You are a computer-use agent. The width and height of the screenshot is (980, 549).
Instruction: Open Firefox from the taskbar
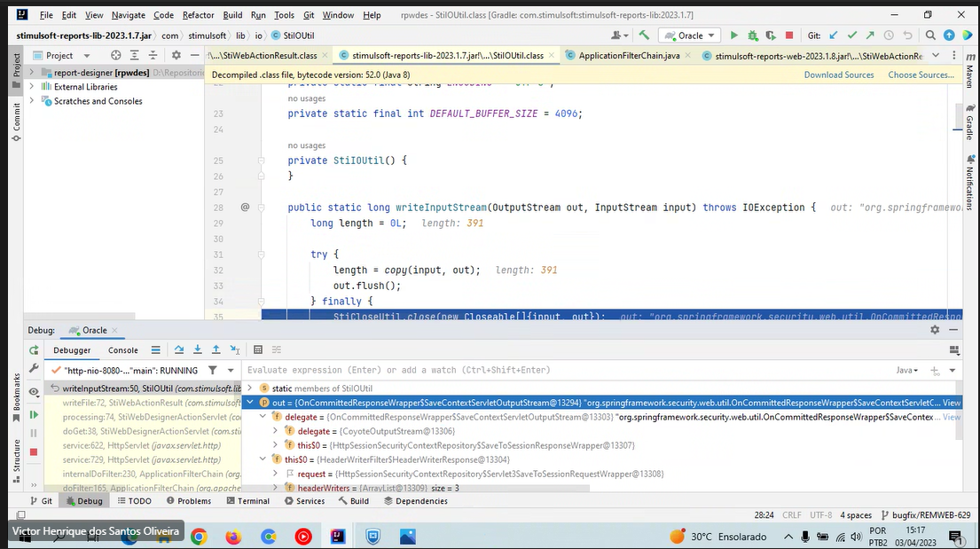pos(233,537)
